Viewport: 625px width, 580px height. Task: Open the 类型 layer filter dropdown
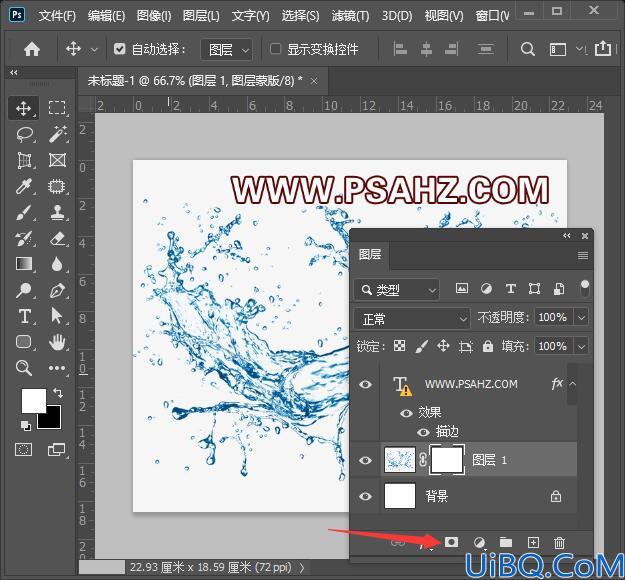click(397, 290)
